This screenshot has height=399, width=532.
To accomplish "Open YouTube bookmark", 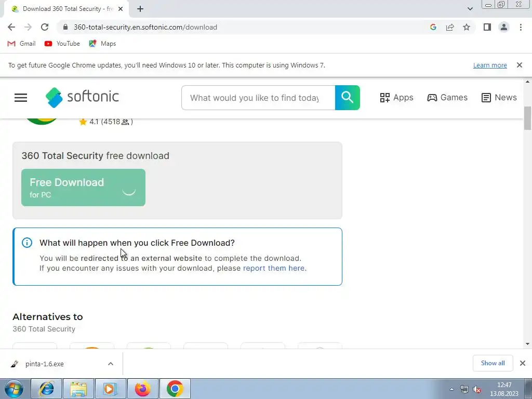I will click(x=62, y=44).
